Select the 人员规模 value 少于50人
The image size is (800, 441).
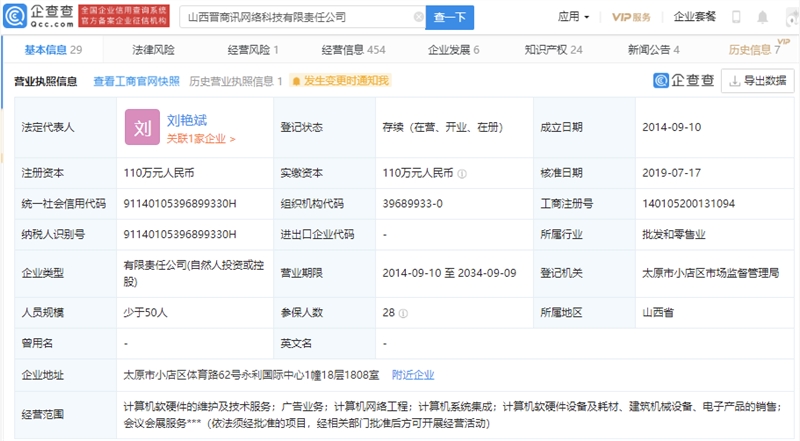click(145, 312)
